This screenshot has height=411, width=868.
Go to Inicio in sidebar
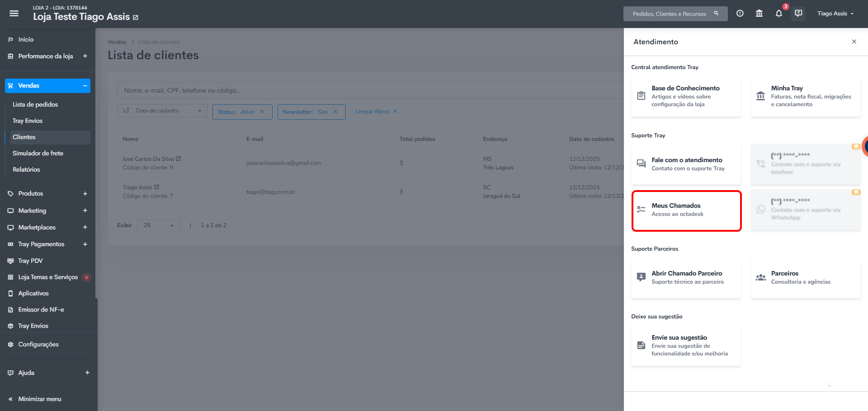[x=26, y=40]
